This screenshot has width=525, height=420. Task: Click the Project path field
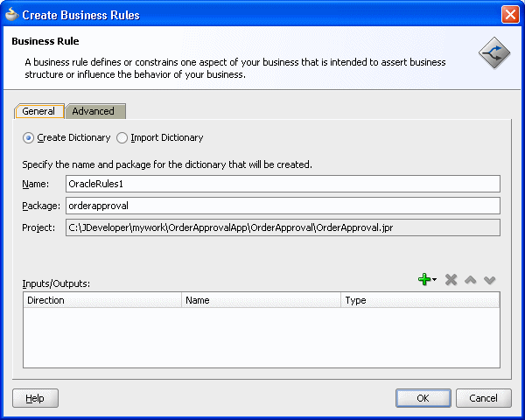click(283, 227)
